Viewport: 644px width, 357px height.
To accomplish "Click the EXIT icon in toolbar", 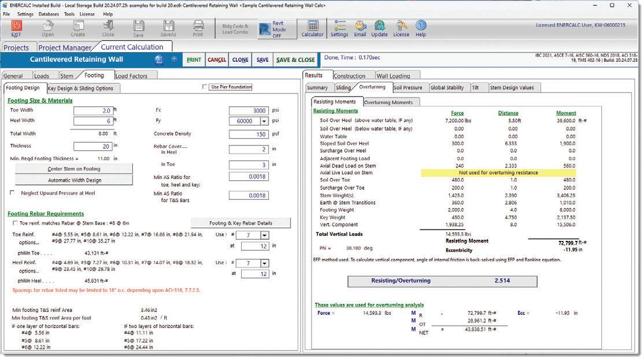I will click(16, 28).
